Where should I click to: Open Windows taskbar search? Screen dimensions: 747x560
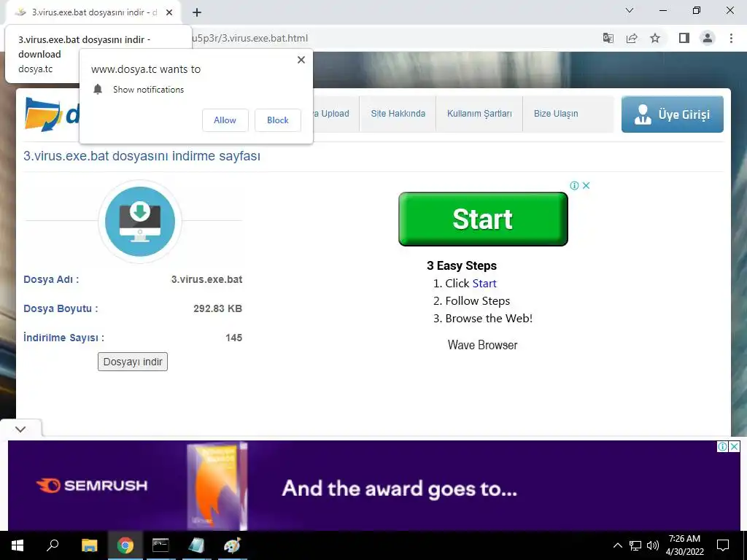click(x=53, y=545)
